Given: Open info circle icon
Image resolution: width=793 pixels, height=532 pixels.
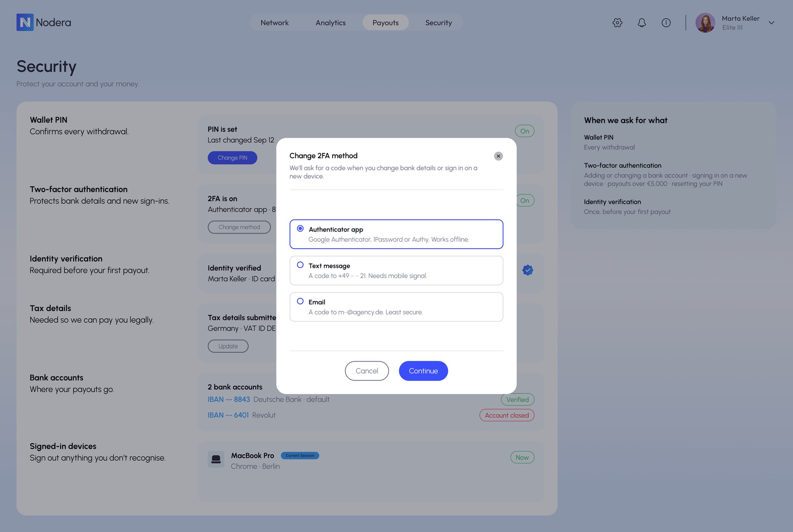Looking at the screenshot, I should 666,23.
